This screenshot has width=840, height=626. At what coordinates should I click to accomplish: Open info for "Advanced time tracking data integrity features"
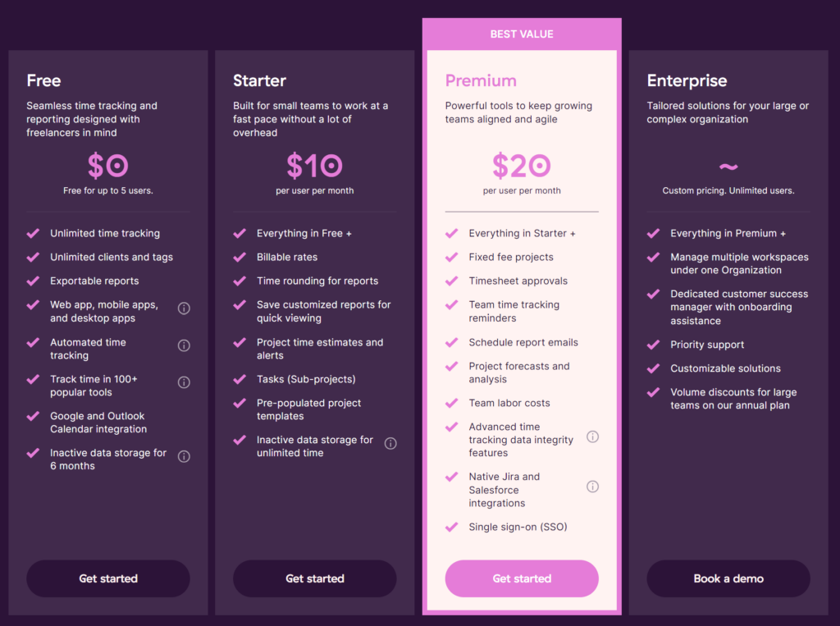tap(593, 436)
